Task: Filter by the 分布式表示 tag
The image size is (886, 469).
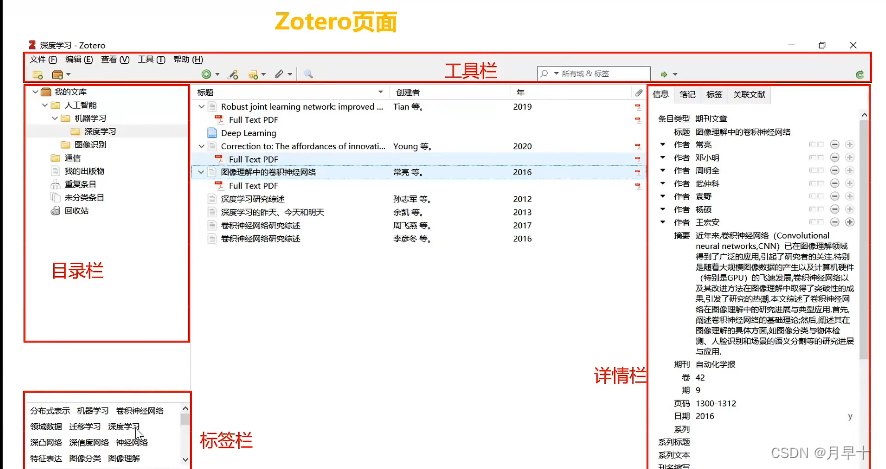Action: click(x=50, y=411)
